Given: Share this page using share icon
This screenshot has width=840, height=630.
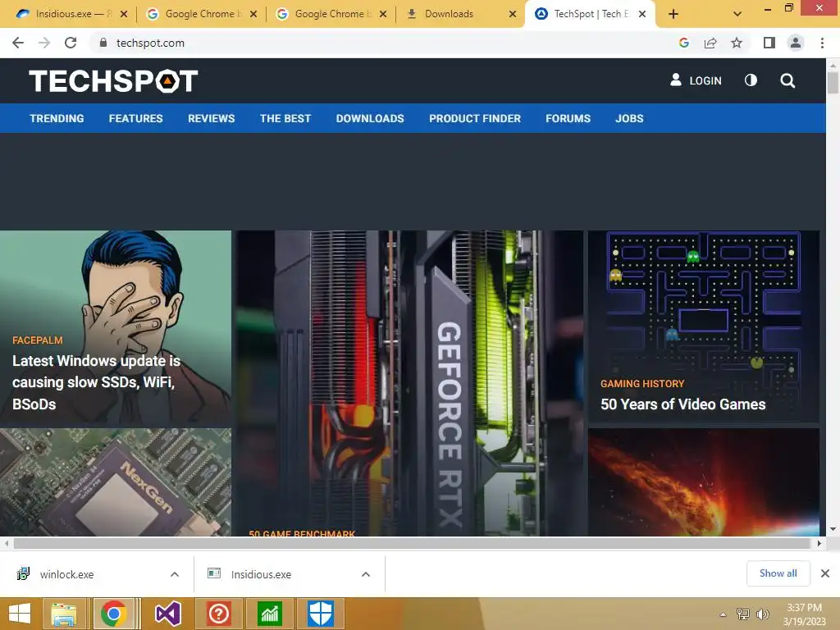Looking at the screenshot, I should coord(710,43).
